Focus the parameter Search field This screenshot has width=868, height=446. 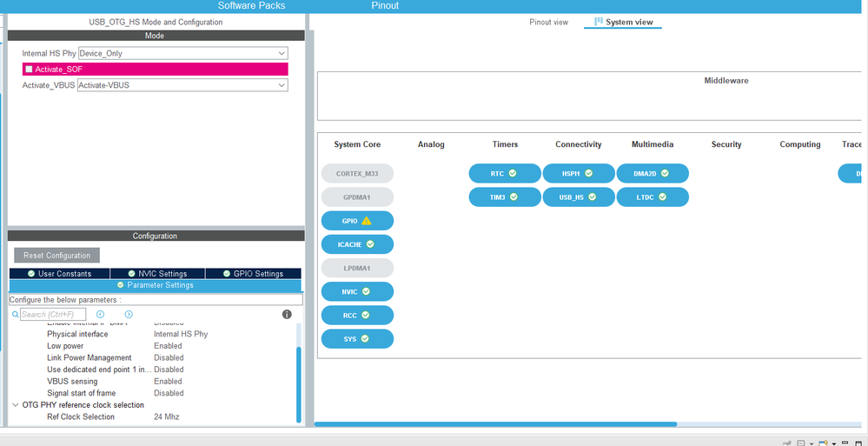click(53, 315)
